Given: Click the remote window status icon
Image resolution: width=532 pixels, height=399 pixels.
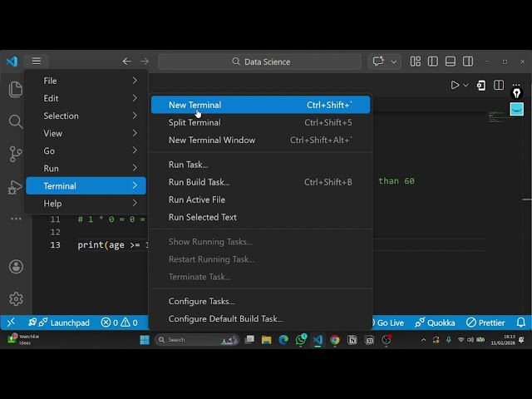Looking at the screenshot, I should coord(11,322).
